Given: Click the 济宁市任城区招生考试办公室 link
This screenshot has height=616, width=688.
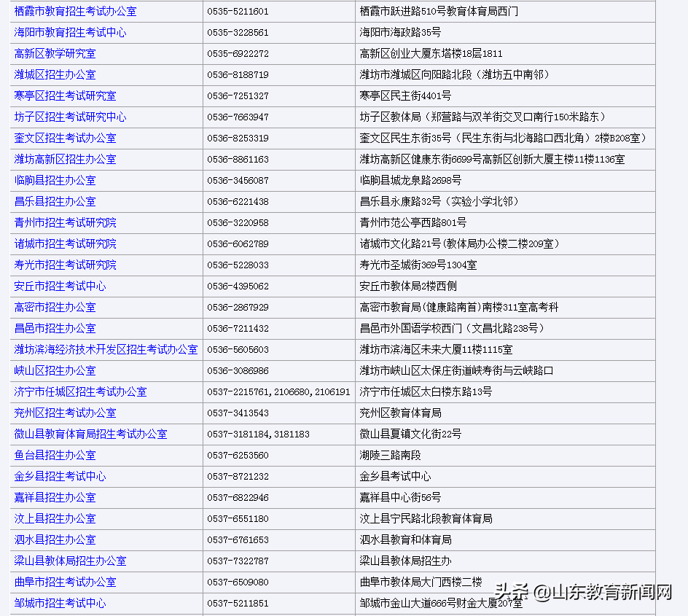Looking at the screenshot, I should pyautogui.click(x=81, y=391).
